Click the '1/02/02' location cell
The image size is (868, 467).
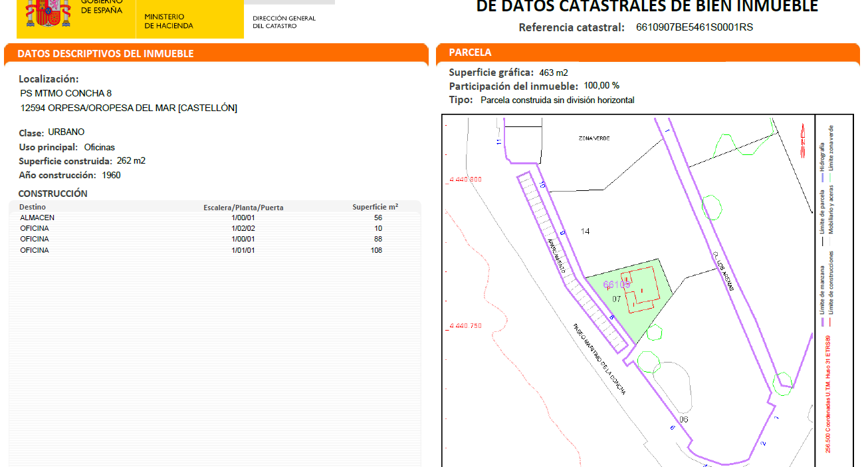click(243, 228)
